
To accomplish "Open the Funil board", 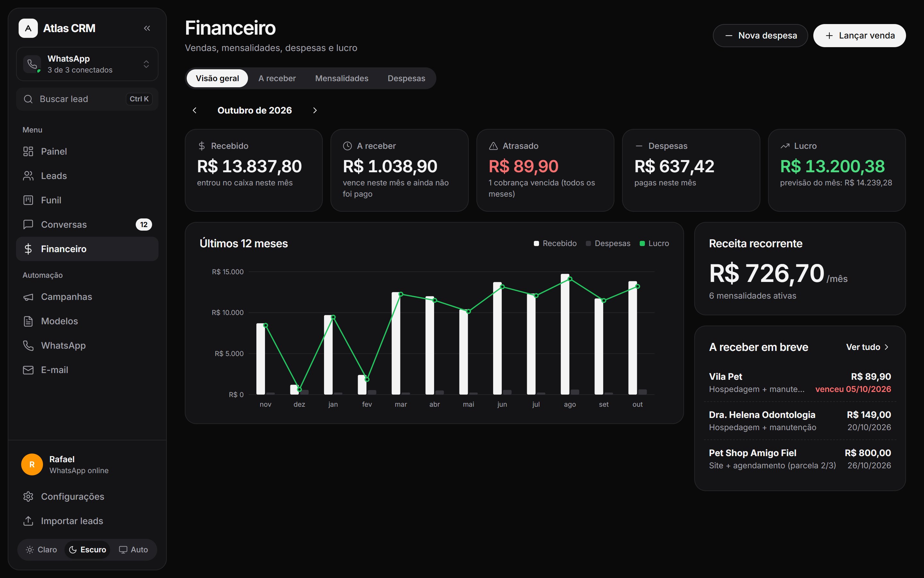I will click(x=87, y=200).
